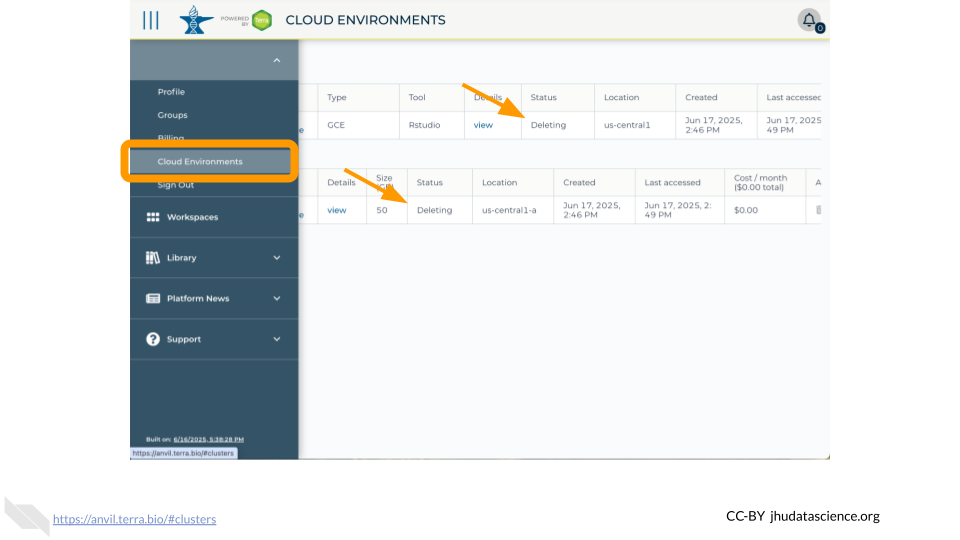
Task: Collapse the user menu chevron
Action: 277,61
